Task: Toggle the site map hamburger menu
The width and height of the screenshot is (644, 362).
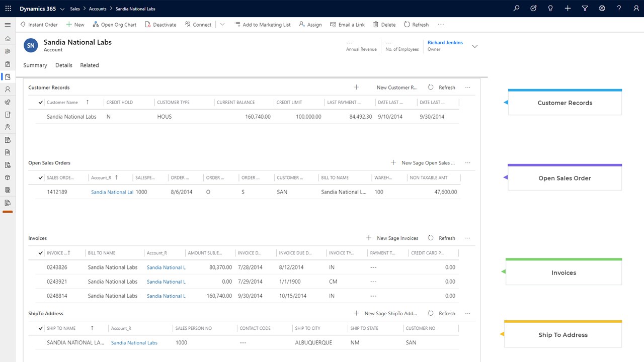Action: pos(8,25)
